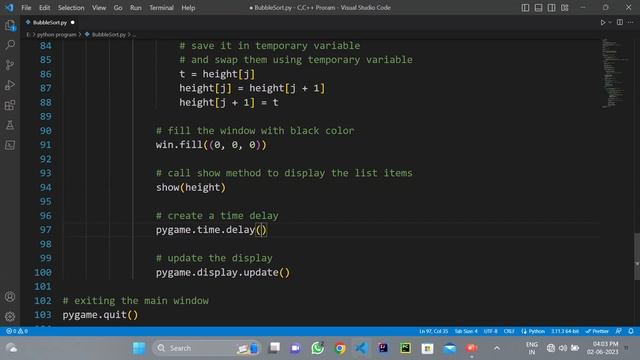640x360 pixels.
Task: Click the taskbar Search box
Action: [206, 348]
